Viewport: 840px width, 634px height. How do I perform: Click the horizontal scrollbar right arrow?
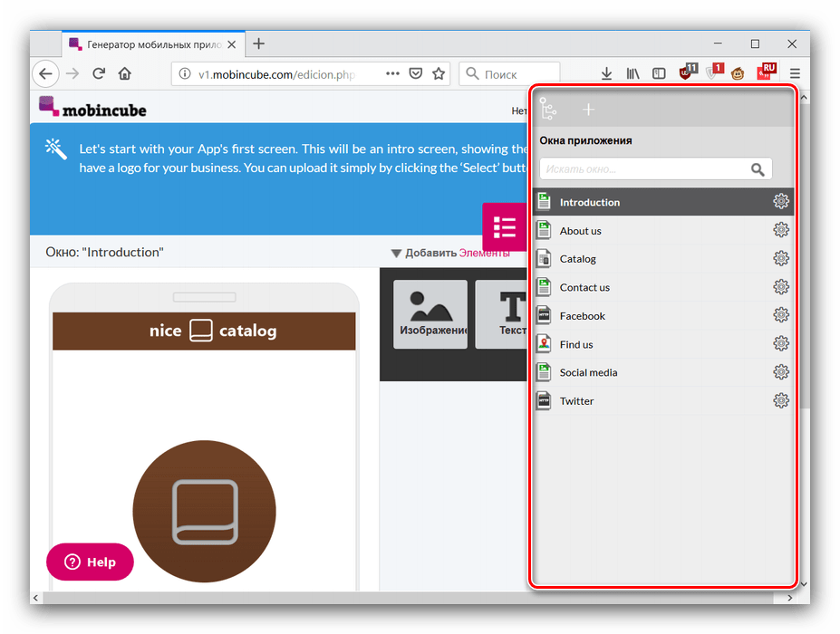[x=789, y=598]
